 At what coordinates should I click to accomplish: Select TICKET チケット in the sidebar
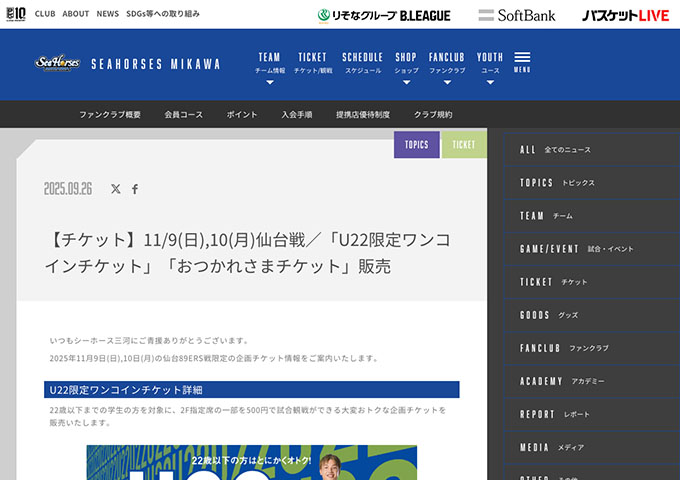592,282
